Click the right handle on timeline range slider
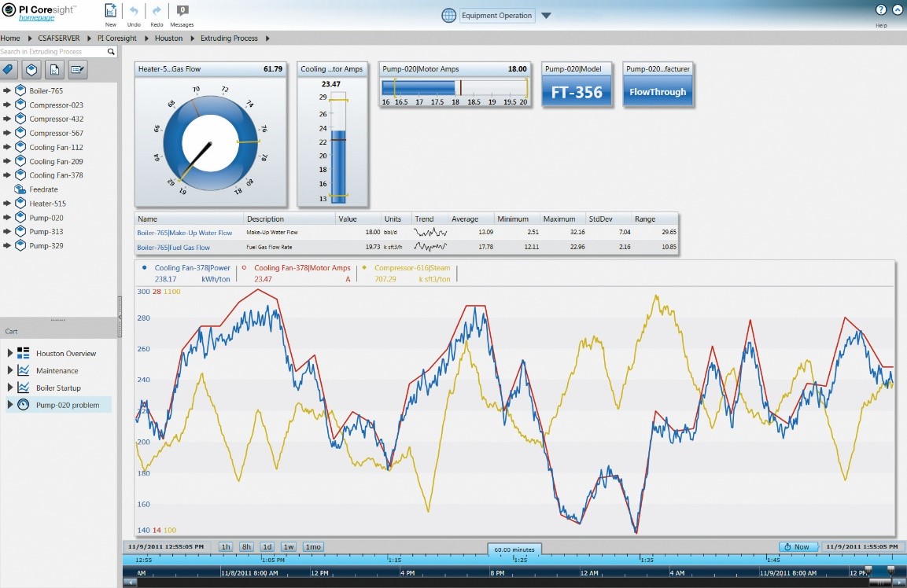The height and width of the screenshot is (588, 907). 890,569
